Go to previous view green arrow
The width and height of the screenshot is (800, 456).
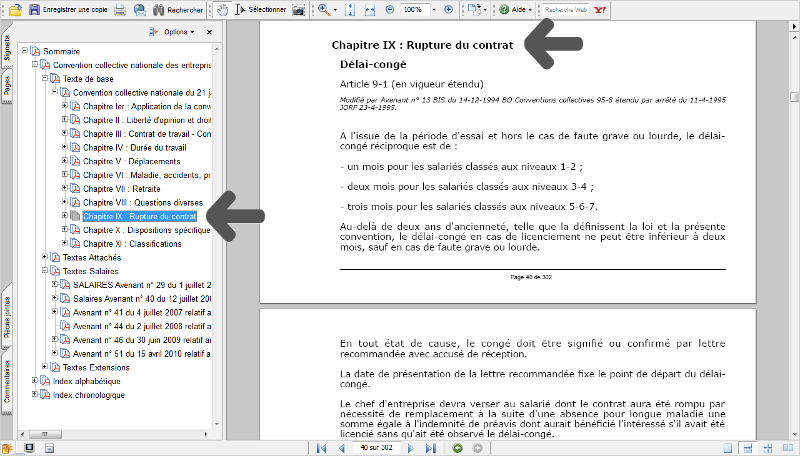point(458,448)
